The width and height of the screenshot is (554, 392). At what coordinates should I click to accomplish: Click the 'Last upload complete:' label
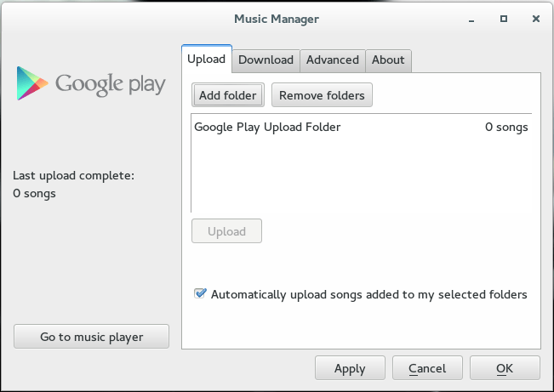tap(73, 175)
